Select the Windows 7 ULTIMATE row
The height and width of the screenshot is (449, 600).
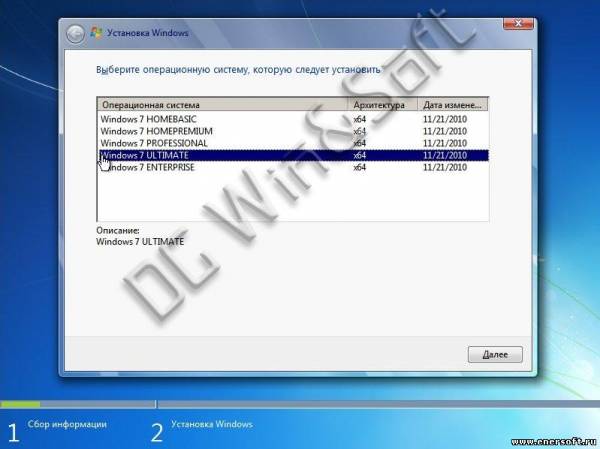[293, 155]
